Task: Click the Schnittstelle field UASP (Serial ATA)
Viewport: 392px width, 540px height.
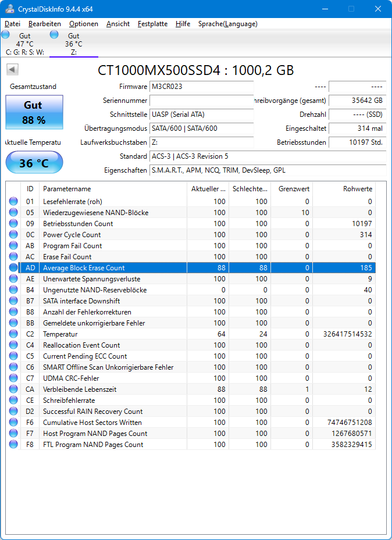Action: [201, 115]
